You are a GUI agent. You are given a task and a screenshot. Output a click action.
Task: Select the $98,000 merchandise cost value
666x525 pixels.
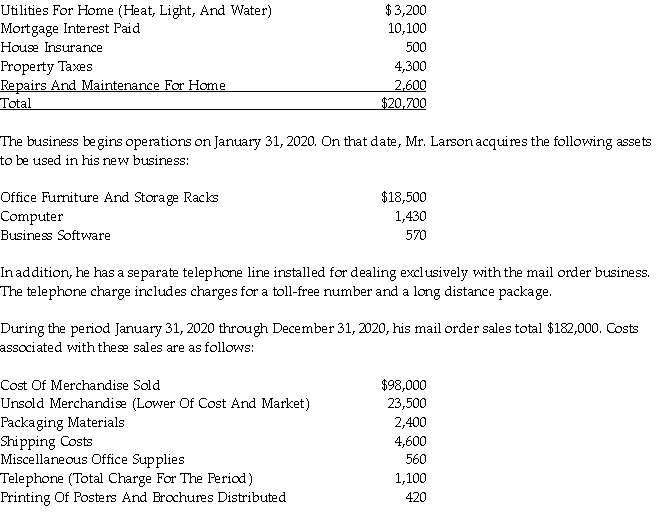(x=404, y=385)
